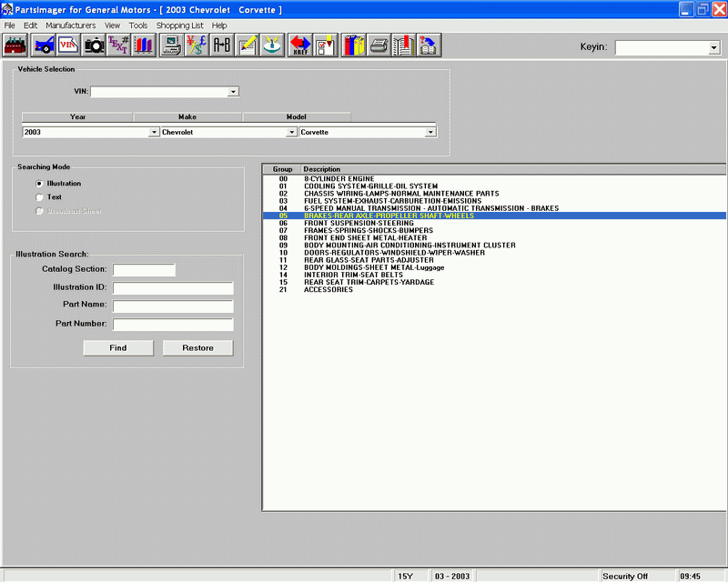
Task: Select group 00 8-CYLINDER ENGINE
Action: [x=494, y=178]
